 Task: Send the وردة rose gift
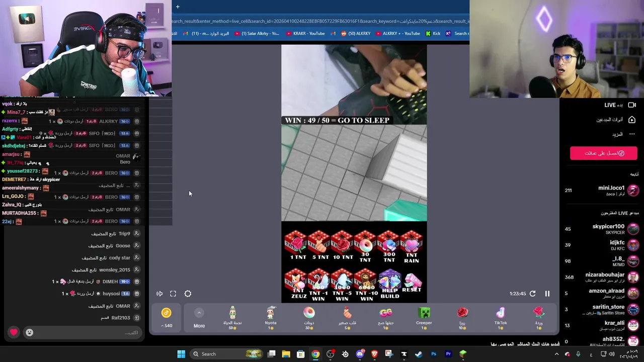click(539, 318)
